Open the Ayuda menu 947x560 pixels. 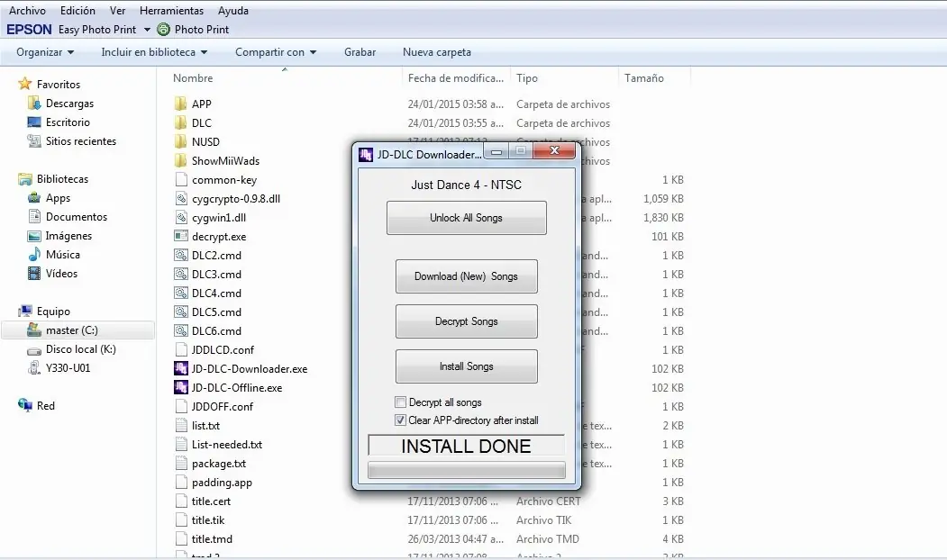233,10
